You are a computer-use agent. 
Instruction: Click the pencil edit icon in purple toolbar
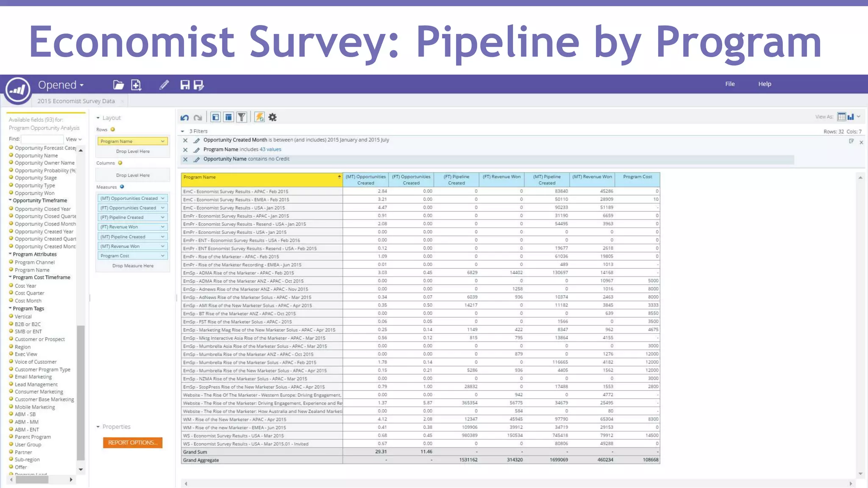[164, 85]
